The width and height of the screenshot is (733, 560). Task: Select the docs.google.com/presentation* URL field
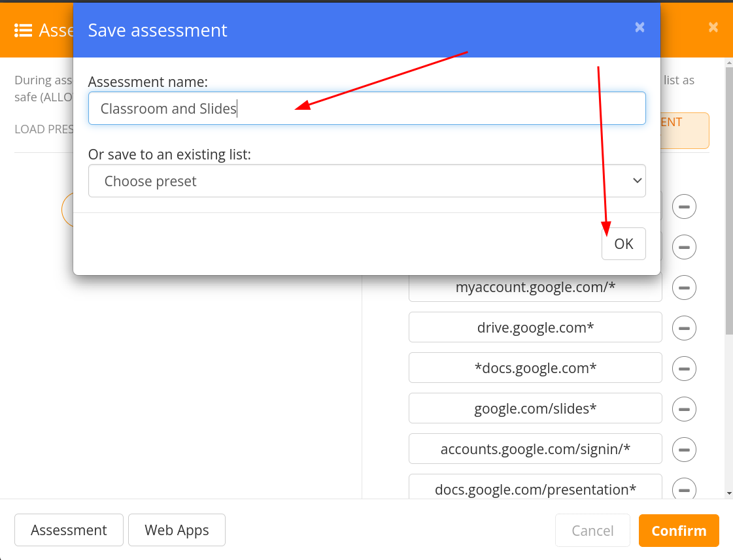tap(536, 487)
